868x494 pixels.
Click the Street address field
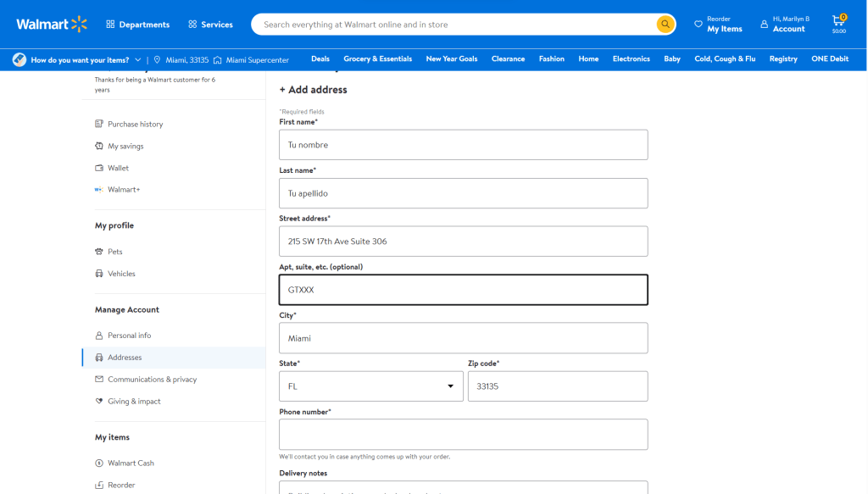pyautogui.click(x=464, y=241)
